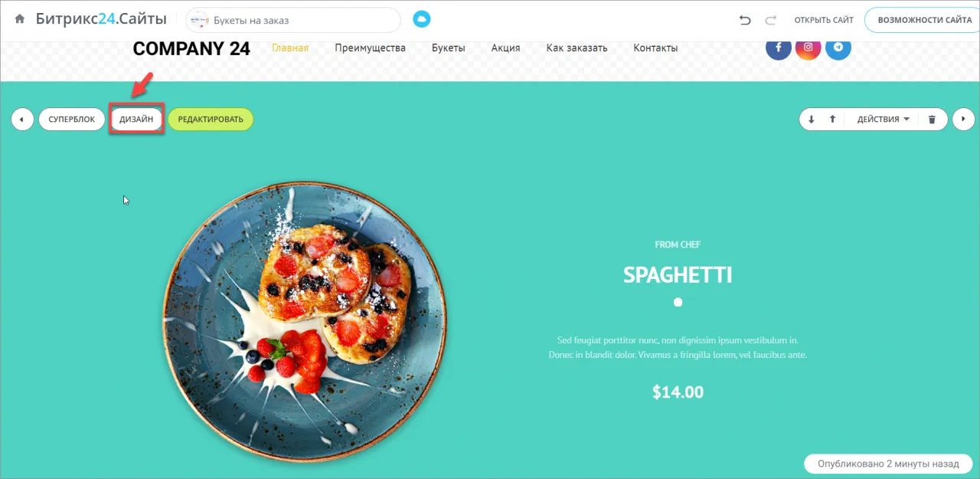
Task: Delete the block with the trash icon
Action: (932, 120)
